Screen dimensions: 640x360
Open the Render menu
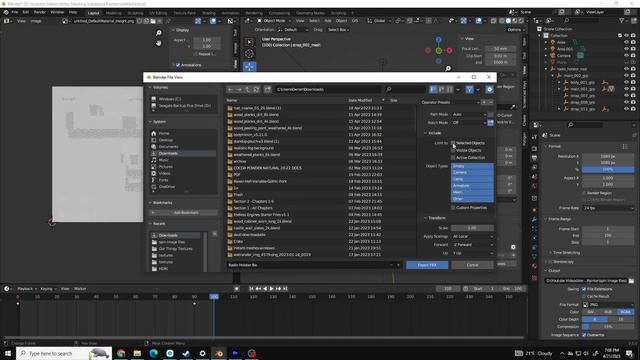pos(40,12)
